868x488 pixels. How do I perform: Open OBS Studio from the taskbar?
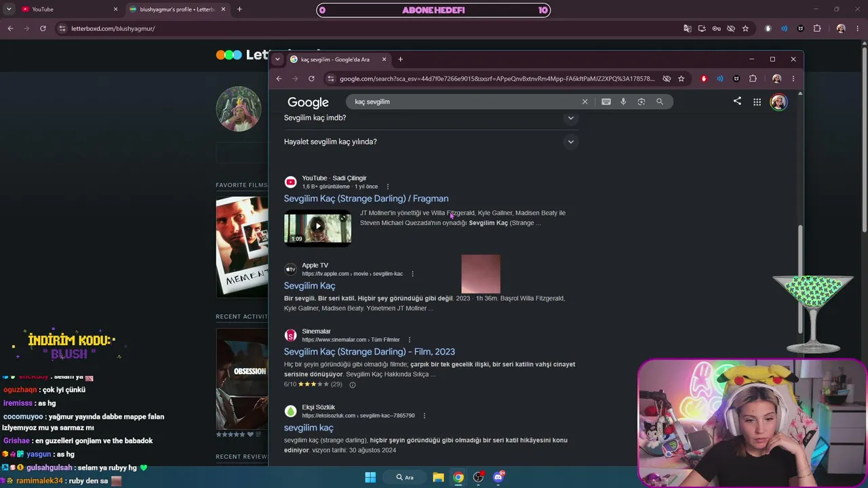click(479, 477)
